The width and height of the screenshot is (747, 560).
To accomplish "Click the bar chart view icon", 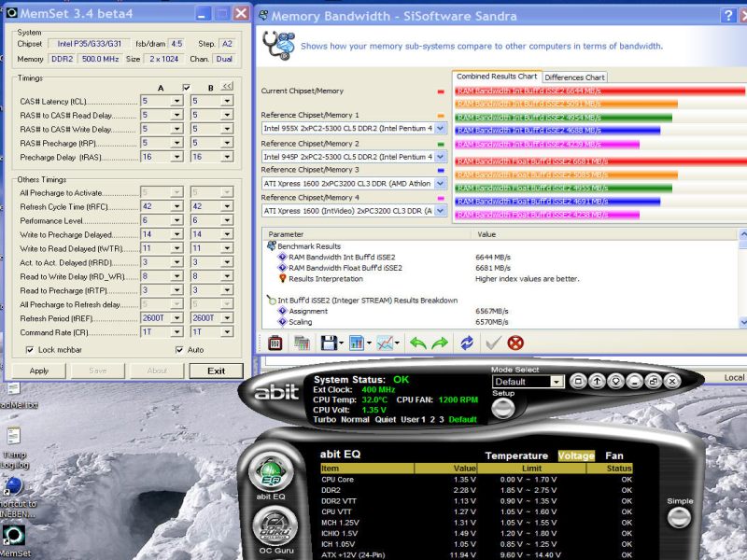I will (x=356, y=343).
